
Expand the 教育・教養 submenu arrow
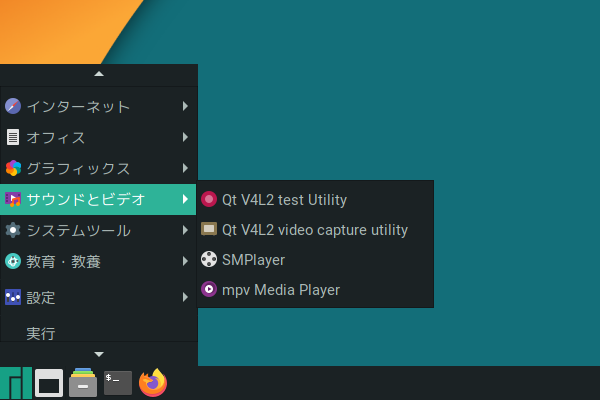[185, 261]
